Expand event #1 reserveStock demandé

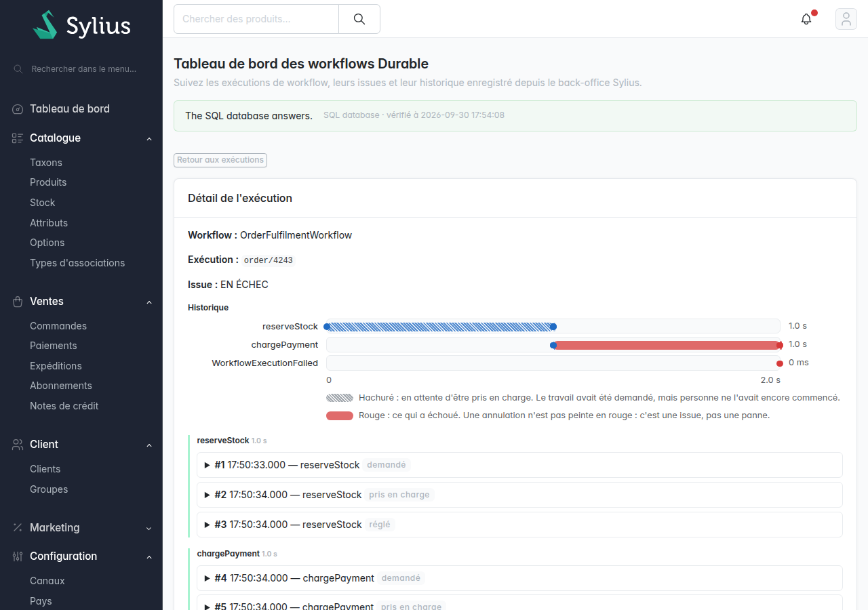[519, 465]
